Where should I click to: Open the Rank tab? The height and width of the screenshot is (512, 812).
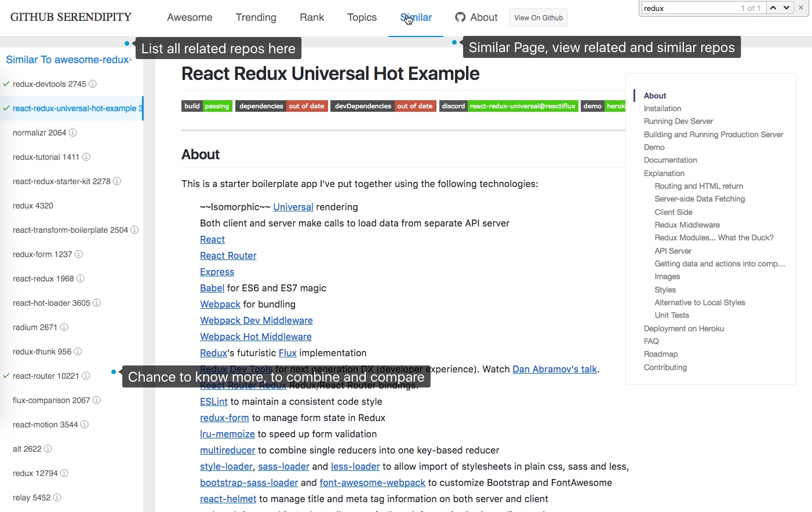tap(312, 17)
